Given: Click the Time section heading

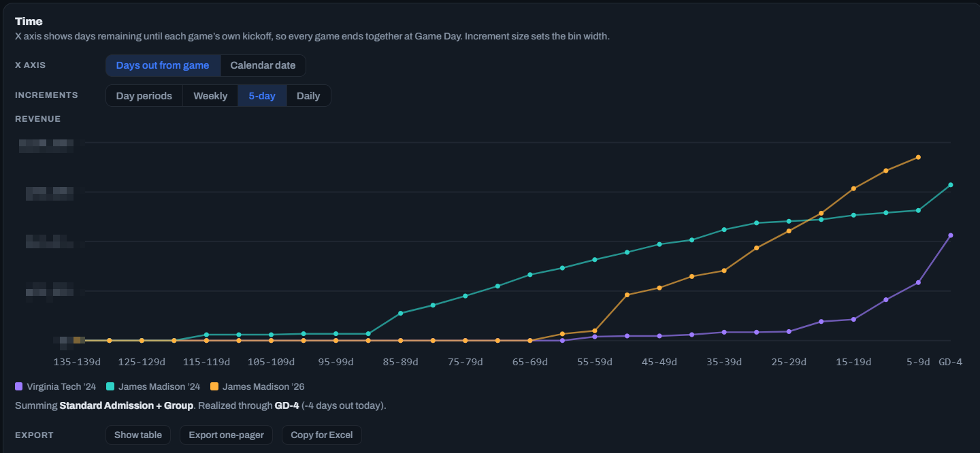Looking at the screenshot, I should pyautogui.click(x=29, y=21).
